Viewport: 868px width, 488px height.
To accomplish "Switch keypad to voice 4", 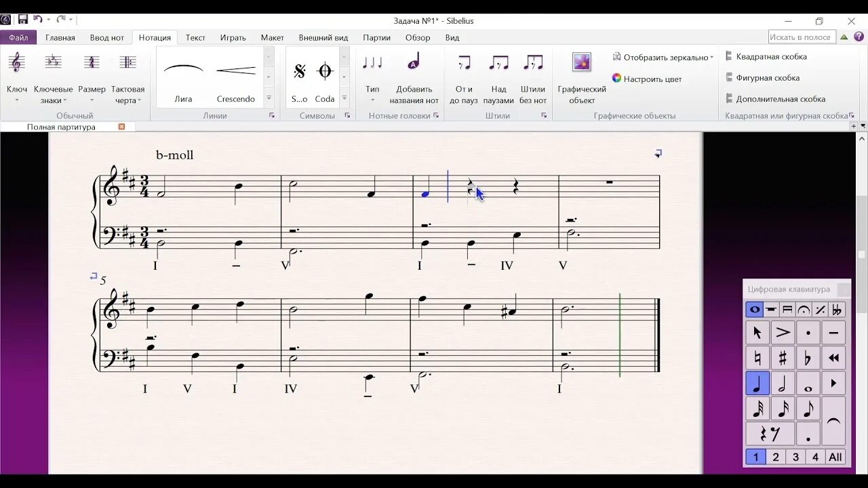I will tap(816, 457).
